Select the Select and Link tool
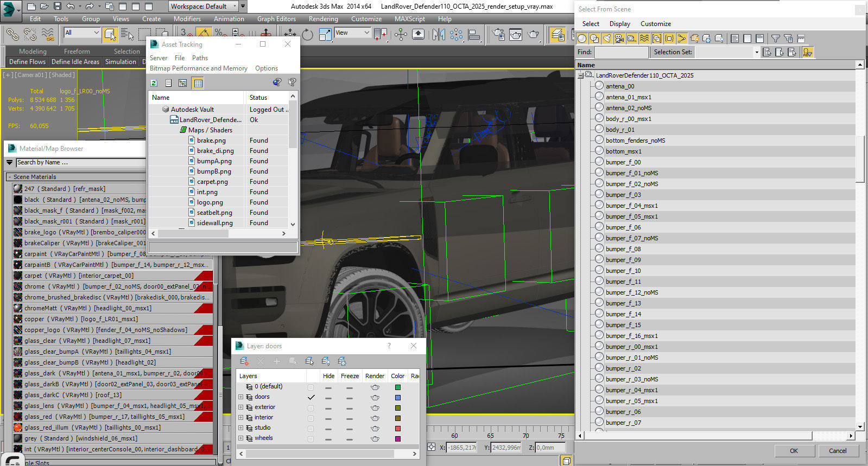 (12, 35)
